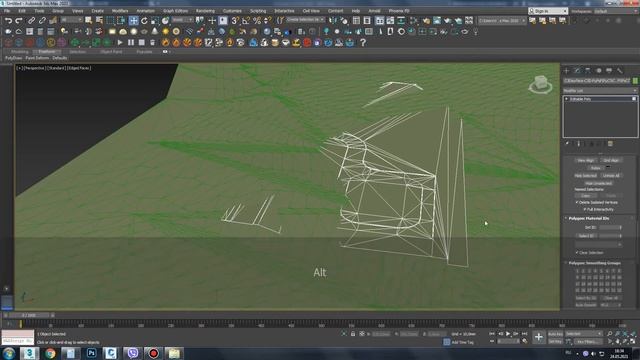640x360 pixels.
Task: Toggle the Percent Snap icon
Action: click(x=257, y=20)
